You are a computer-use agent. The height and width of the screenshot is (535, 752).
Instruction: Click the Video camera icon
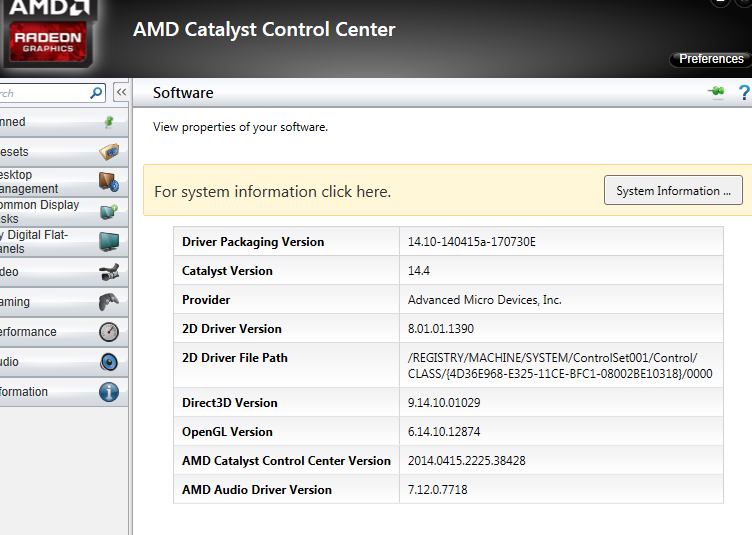point(109,272)
